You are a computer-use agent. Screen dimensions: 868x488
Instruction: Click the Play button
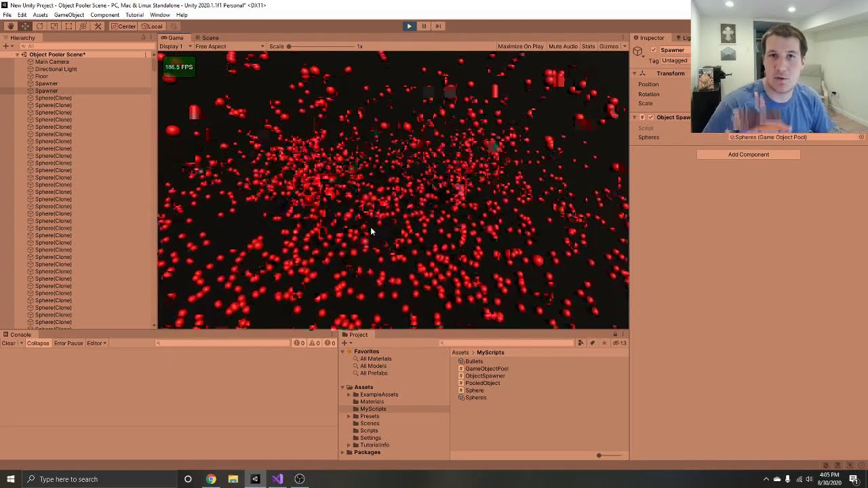click(x=409, y=26)
